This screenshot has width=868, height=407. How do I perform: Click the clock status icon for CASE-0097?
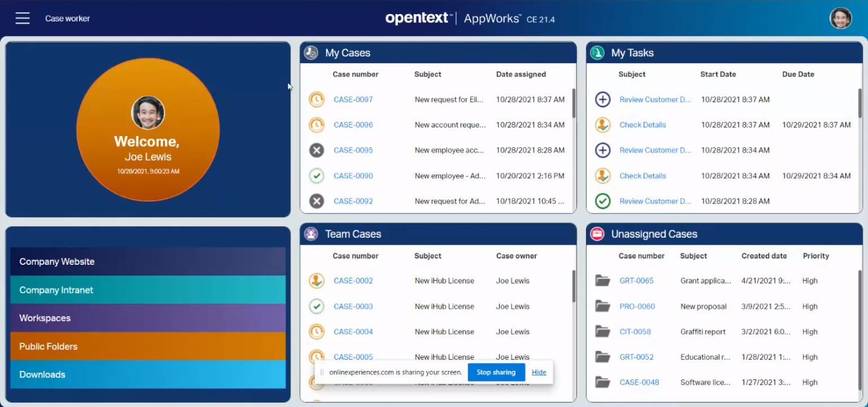(x=316, y=99)
